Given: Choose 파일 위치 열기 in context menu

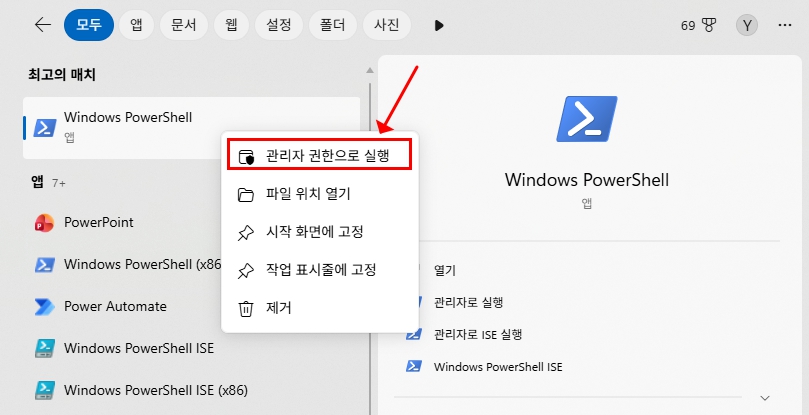Looking at the screenshot, I should pyautogui.click(x=319, y=194).
